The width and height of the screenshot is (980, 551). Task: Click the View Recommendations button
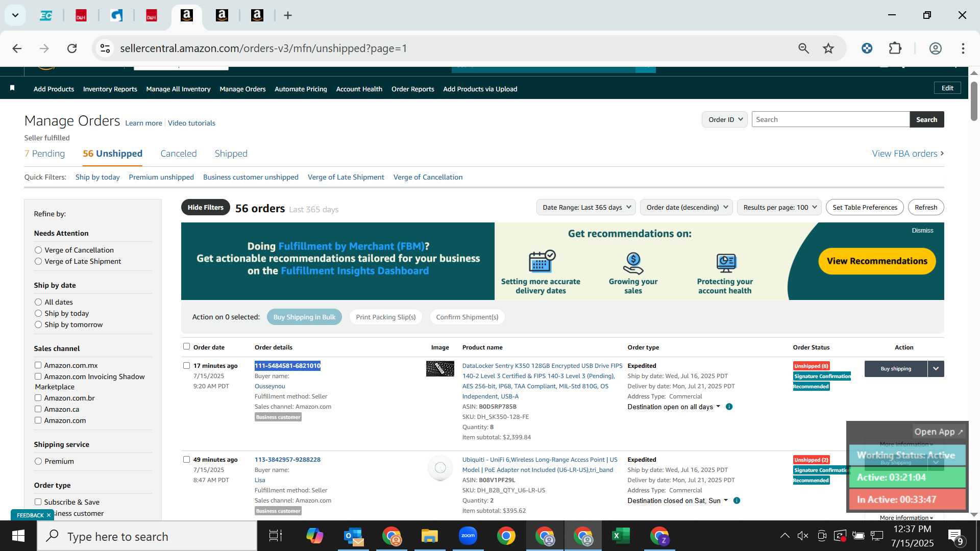click(877, 261)
